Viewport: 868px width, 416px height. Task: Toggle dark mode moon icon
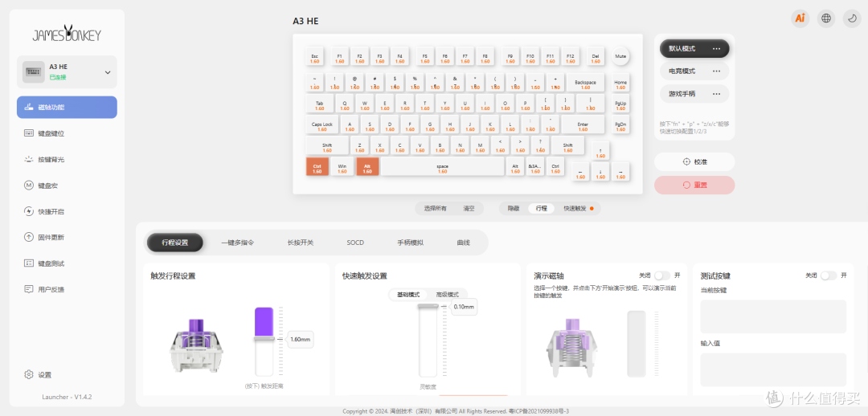(852, 18)
